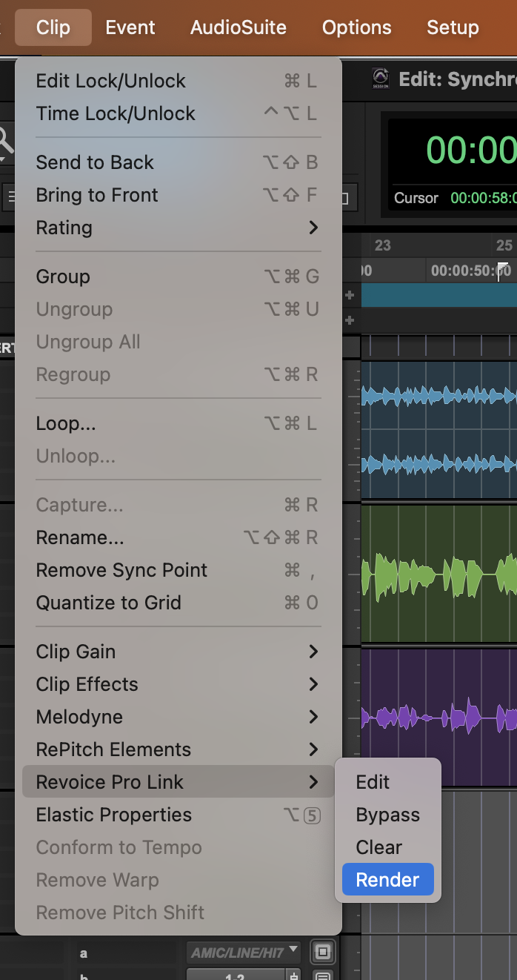Click the green main timecode counter
Screen dimensions: 517x980
pos(471,151)
